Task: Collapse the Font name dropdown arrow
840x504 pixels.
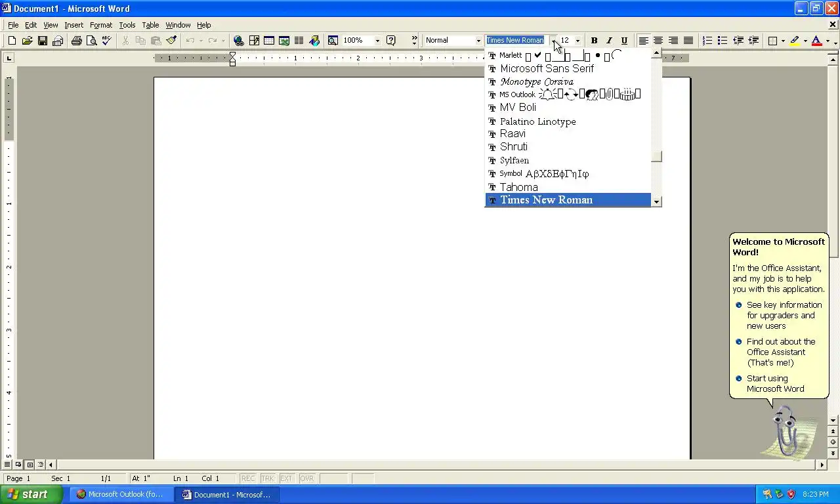Action: [554, 41]
